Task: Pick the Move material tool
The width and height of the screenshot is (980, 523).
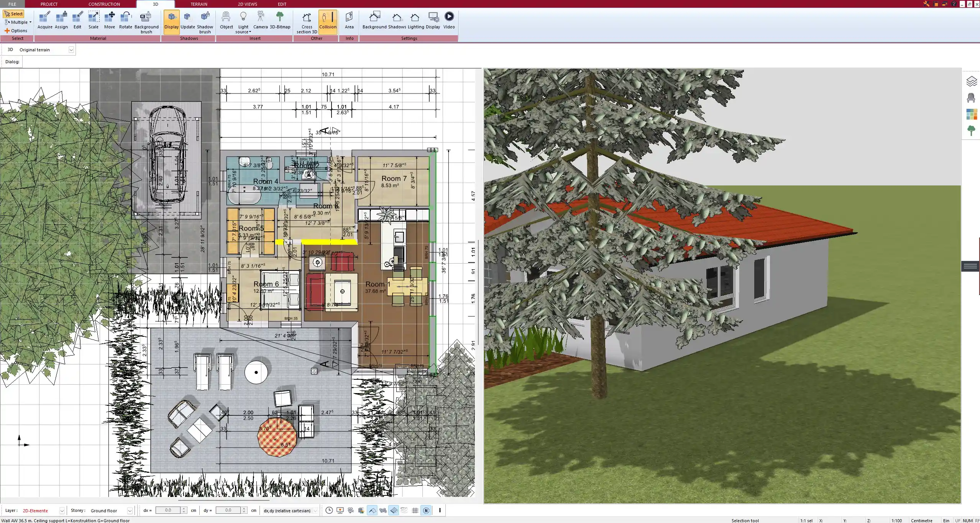Action: click(110, 21)
